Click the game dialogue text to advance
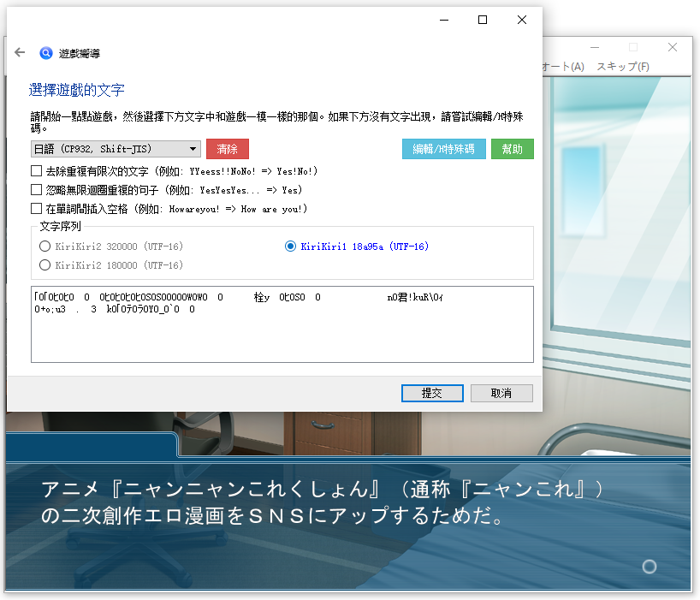Screen dimensions: 700x600 point(323,502)
